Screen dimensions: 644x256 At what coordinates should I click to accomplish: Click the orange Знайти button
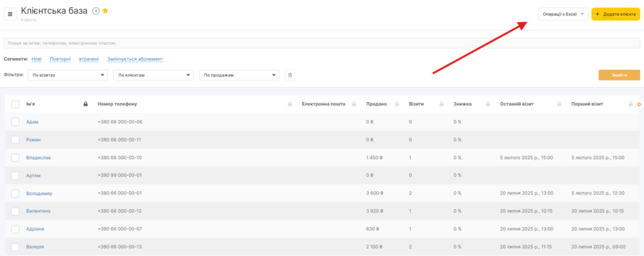619,75
